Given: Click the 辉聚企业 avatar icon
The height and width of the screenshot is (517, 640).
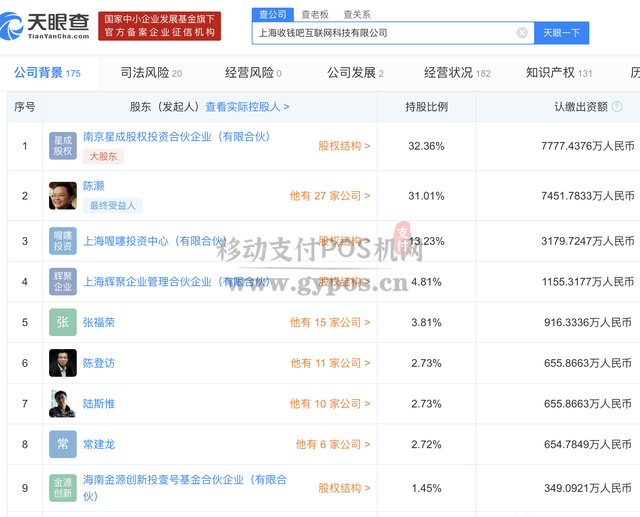Looking at the screenshot, I should 63,282.
